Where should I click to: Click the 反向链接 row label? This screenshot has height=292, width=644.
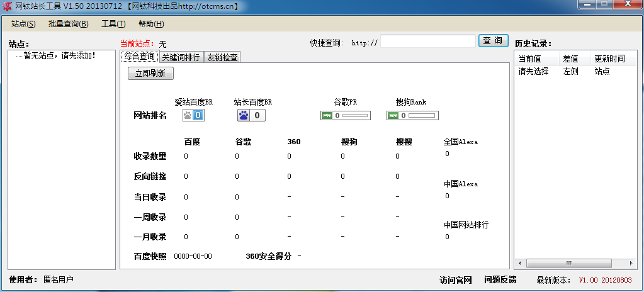(x=150, y=177)
